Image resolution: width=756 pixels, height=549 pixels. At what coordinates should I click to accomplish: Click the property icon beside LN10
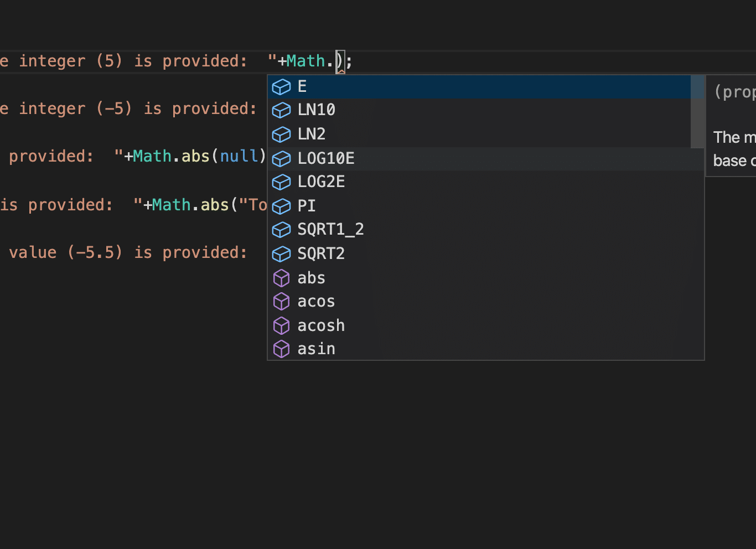(x=282, y=110)
